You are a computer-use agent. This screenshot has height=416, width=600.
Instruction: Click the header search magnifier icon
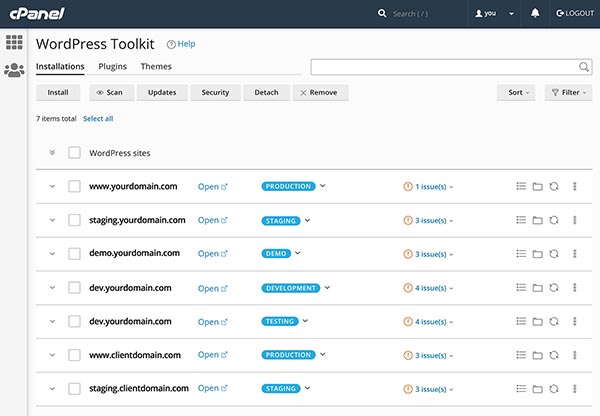(382, 13)
